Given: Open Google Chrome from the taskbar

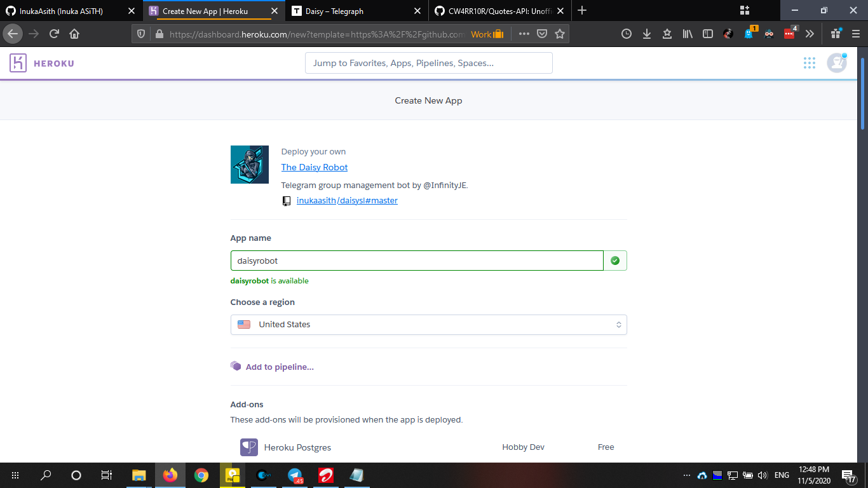Looking at the screenshot, I should 201,475.
